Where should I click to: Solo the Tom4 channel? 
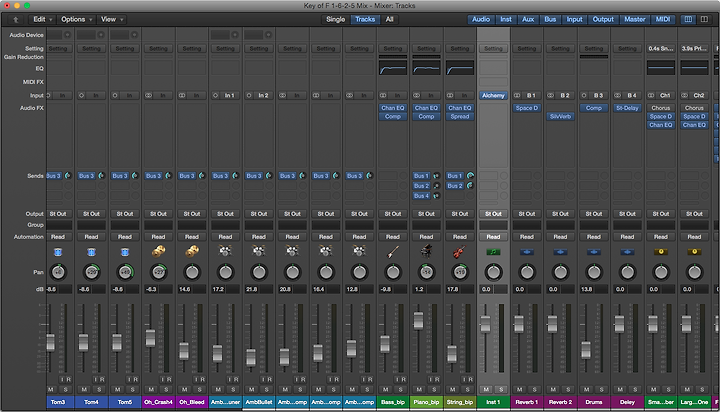[x=99, y=389]
